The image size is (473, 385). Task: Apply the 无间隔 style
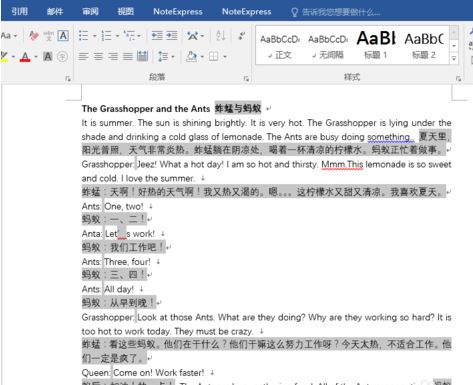click(x=328, y=46)
